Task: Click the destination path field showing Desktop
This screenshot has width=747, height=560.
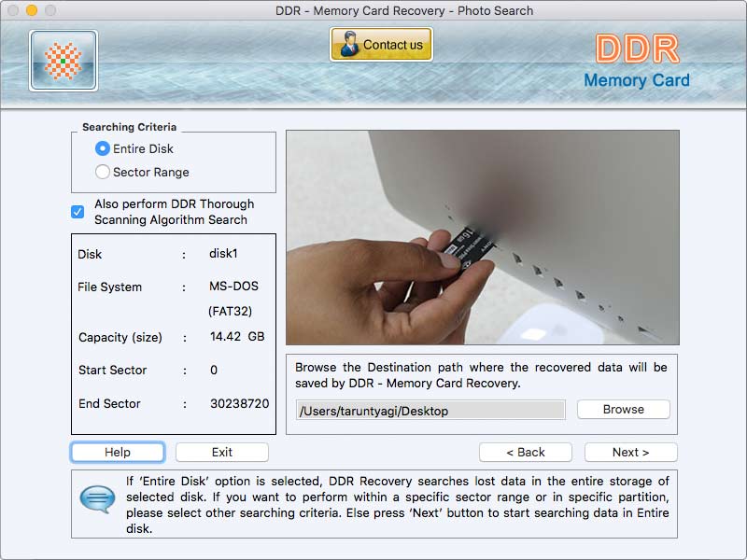Action: coord(430,409)
